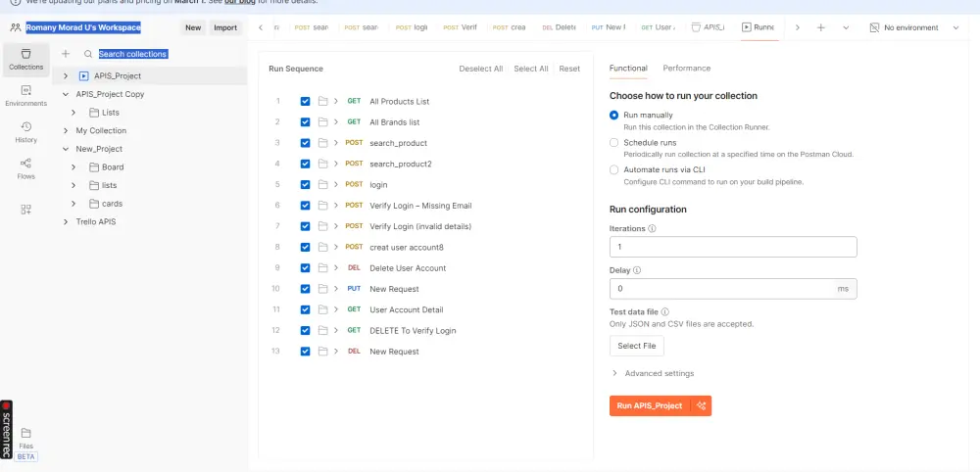Select the Run manually option
The width and height of the screenshot is (980, 472).
click(x=613, y=116)
